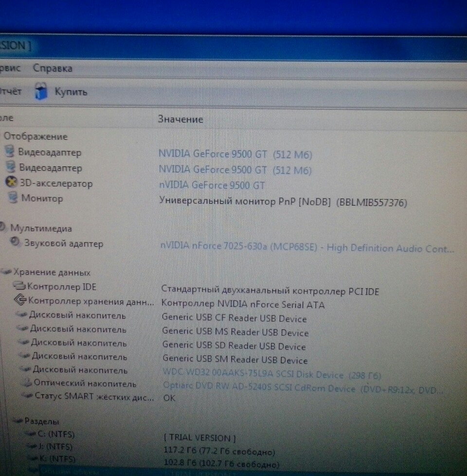Select the C: (NTFS) partition label
Viewport: 467px width, 476px height.
pos(56,434)
